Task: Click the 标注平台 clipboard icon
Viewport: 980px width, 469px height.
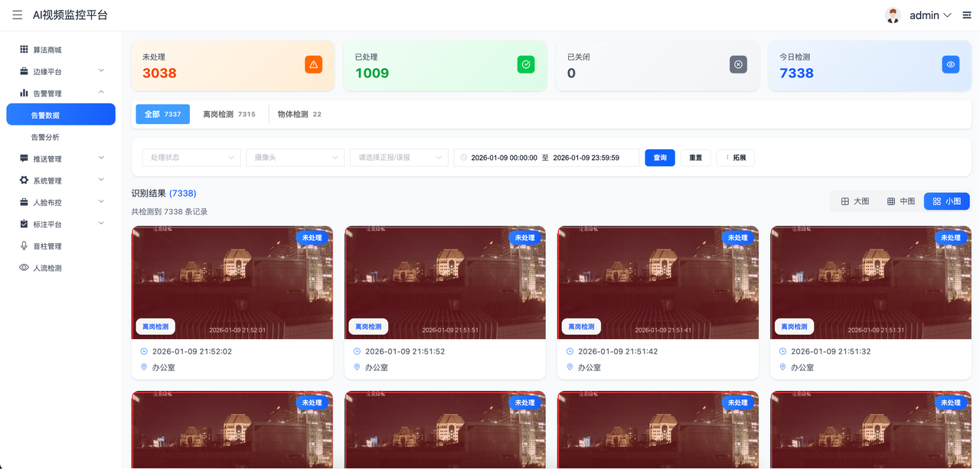Action: click(x=24, y=224)
